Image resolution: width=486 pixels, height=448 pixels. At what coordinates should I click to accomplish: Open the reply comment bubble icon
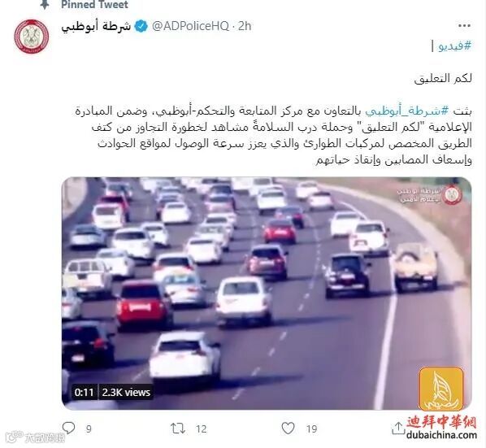(68, 428)
